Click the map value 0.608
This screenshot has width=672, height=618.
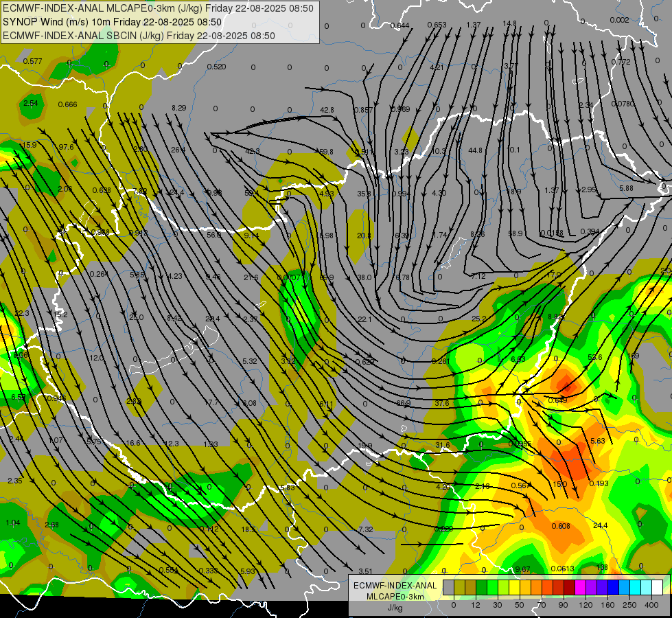click(561, 526)
